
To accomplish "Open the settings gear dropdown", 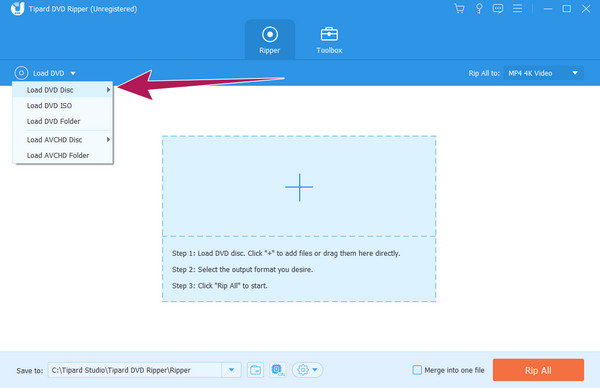I will coord(307,370).
